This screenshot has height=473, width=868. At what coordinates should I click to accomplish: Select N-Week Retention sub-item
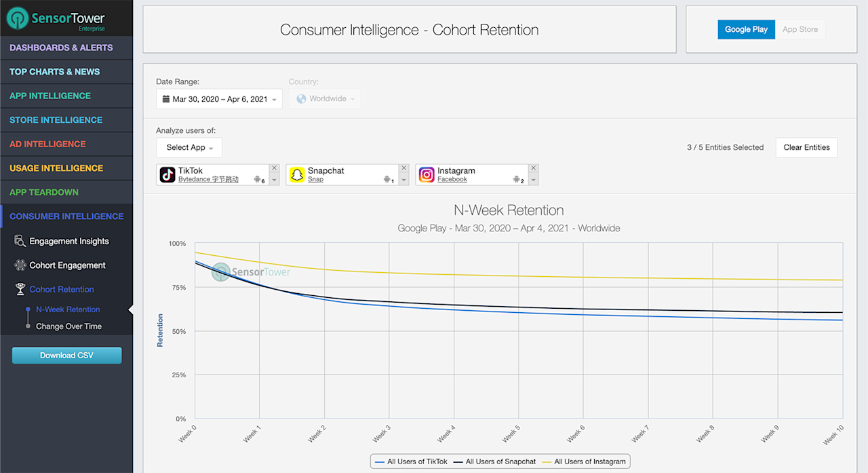click(68, 309)
